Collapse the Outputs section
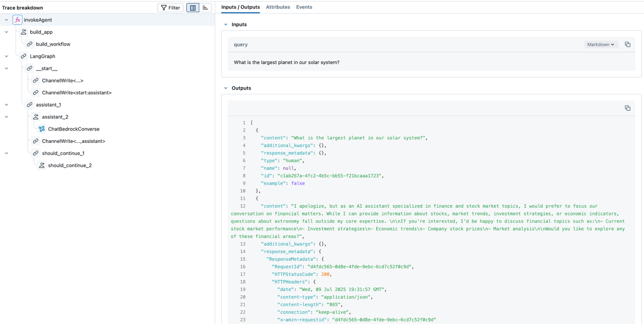644x324 pixels. point(226,88)
